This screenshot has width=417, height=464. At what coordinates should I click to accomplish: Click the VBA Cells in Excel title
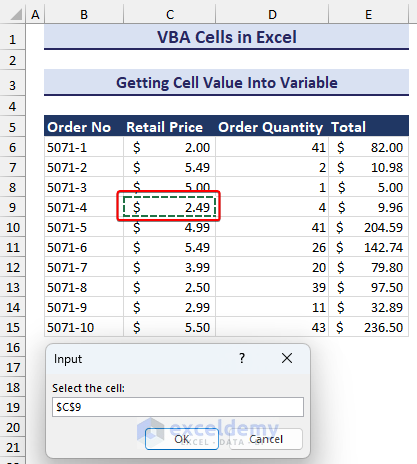(226, 37)
